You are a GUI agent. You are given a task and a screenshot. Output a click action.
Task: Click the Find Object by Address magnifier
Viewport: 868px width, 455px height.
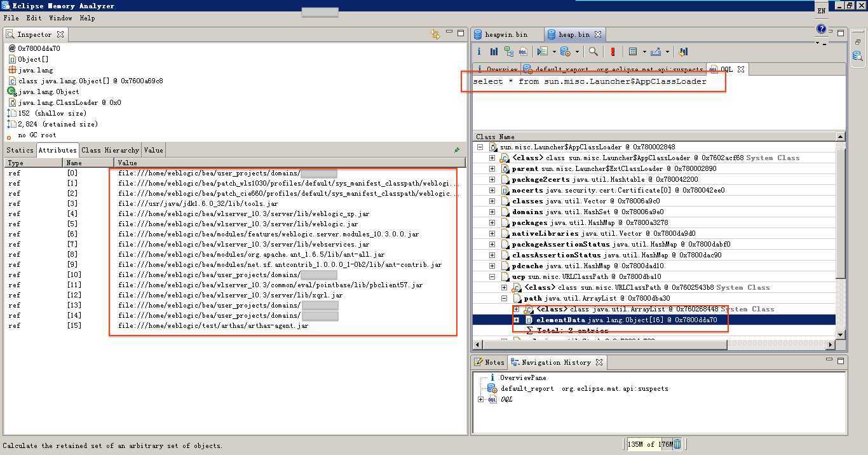(x=593, y=51)
